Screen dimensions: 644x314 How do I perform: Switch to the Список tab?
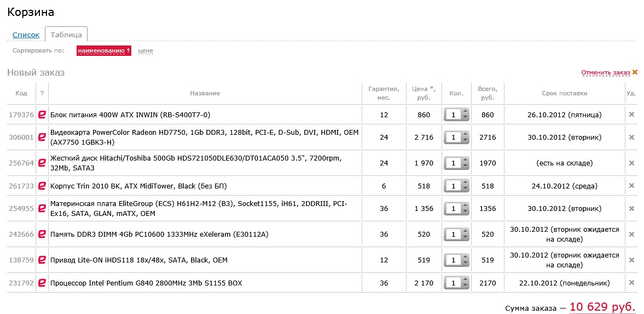click(x=26, y=35)
